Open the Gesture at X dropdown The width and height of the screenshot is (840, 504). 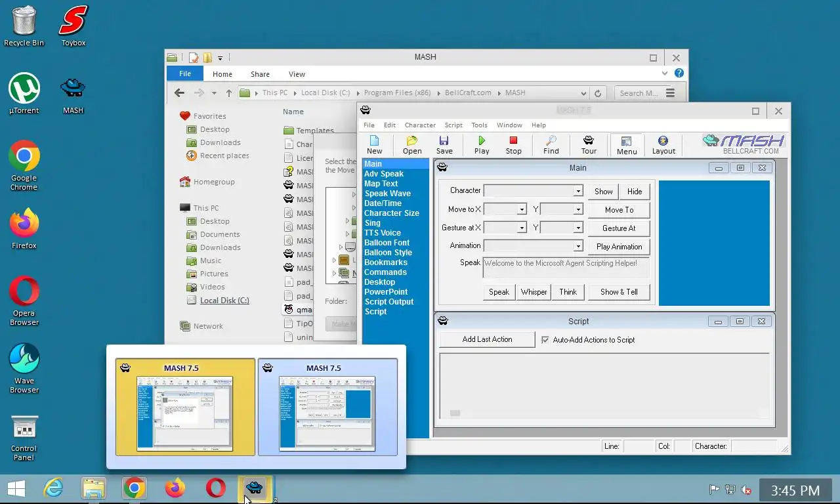(522, 228)
